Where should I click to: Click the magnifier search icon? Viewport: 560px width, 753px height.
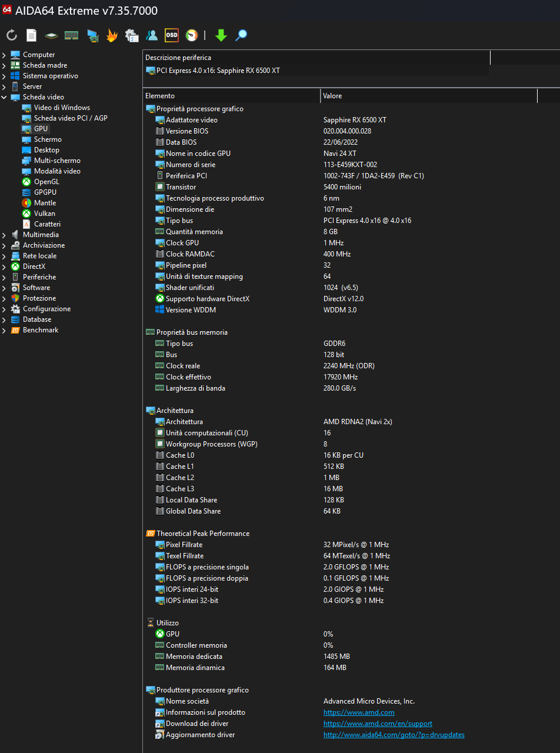[241, 35]
